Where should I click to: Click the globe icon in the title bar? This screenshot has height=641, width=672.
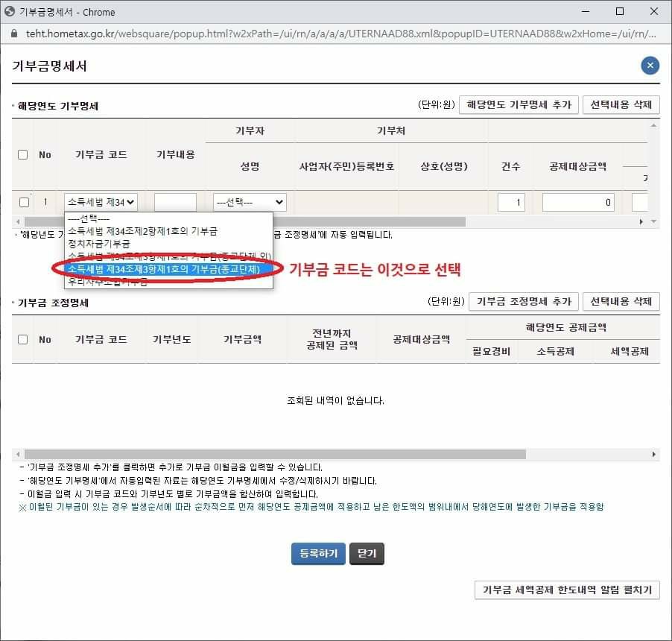[x=10, y=12]
